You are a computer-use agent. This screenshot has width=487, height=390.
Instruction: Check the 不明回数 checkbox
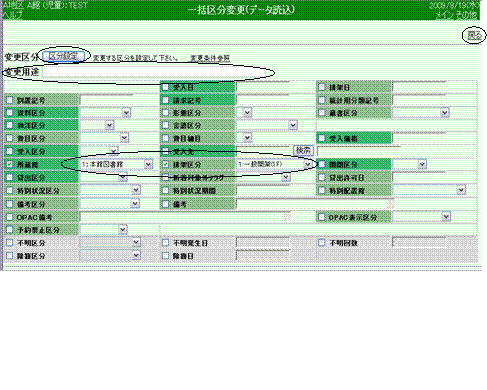pos(322,243)
